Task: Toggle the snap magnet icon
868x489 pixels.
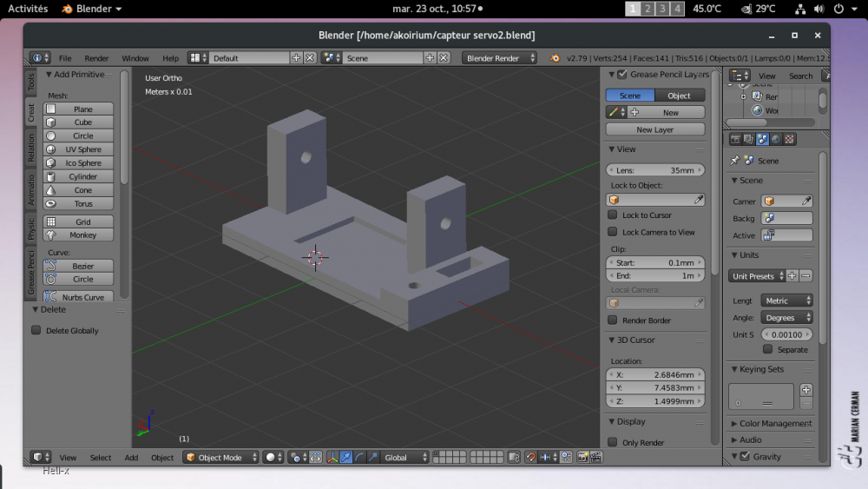Action: coord(530,458)
